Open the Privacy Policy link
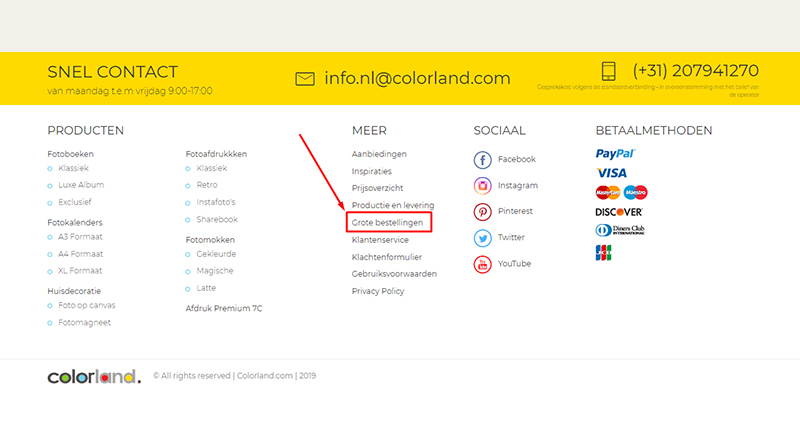 378,291
